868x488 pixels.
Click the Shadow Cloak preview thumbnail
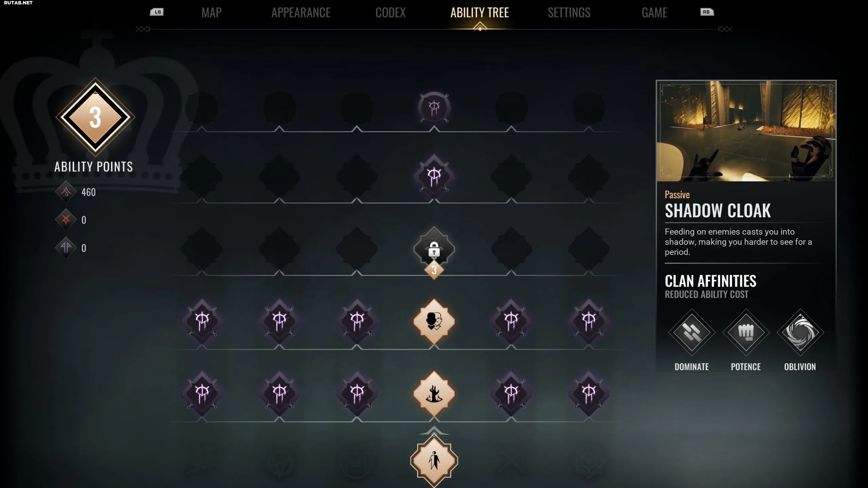(x=746, y=131)
